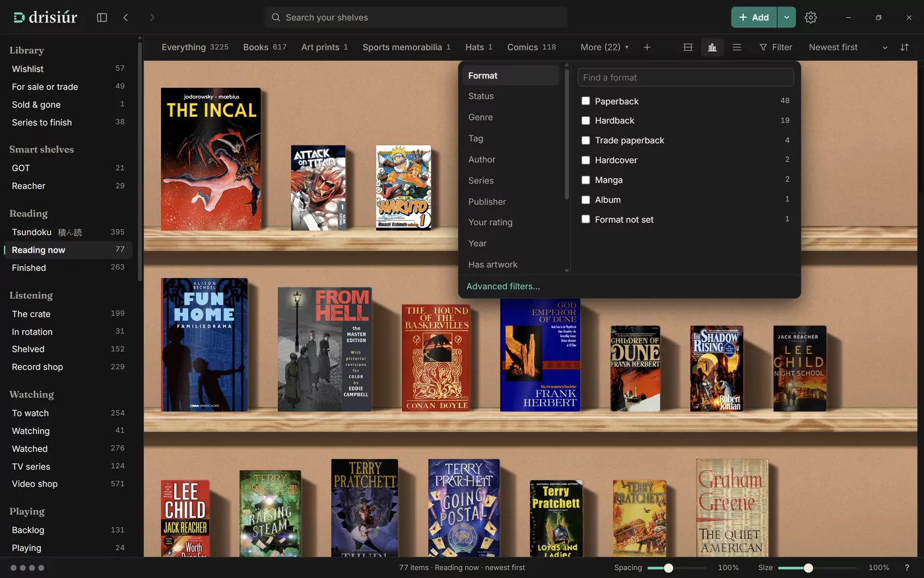Go forward with the right arrow

pyautogui.click(x=152, y=18)
